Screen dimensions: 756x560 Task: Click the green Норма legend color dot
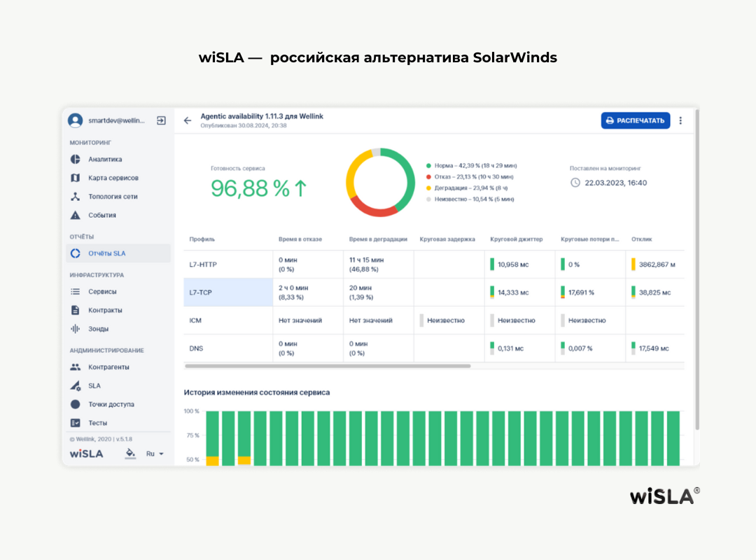pyautogui.click(x=428, y=166)
